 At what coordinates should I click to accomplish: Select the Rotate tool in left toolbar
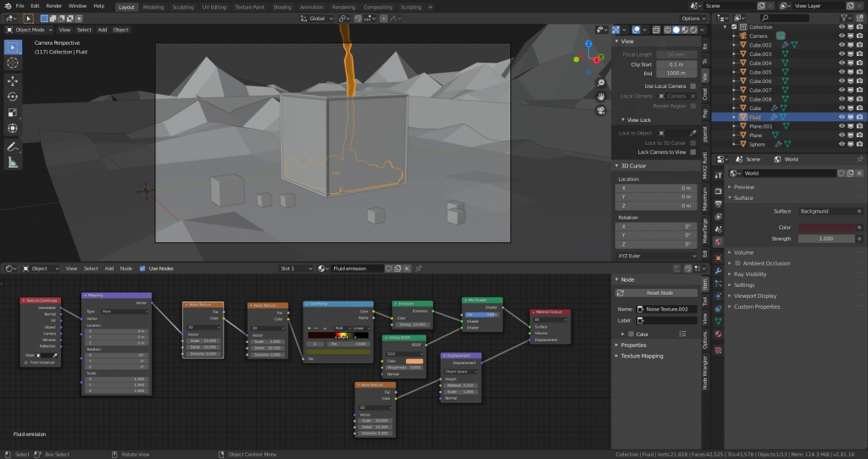point(12,97)
